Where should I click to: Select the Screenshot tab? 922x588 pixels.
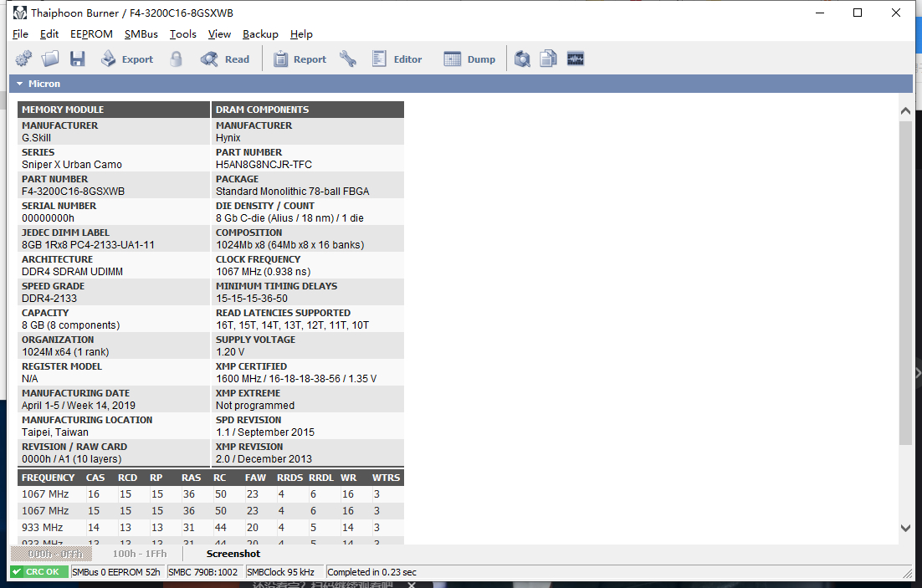click(x=233, y=554)
